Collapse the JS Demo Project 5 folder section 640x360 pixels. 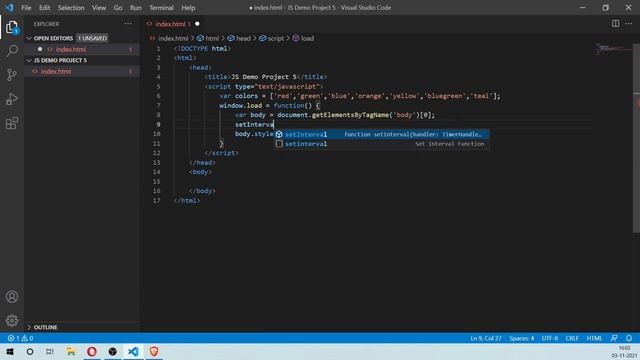coord(29,60)
